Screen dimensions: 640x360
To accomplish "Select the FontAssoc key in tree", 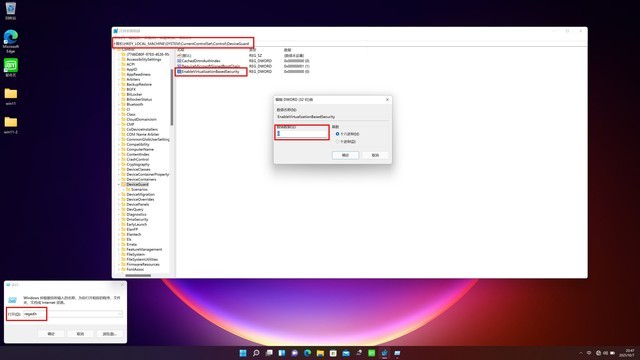I will [x=135, y=269].
